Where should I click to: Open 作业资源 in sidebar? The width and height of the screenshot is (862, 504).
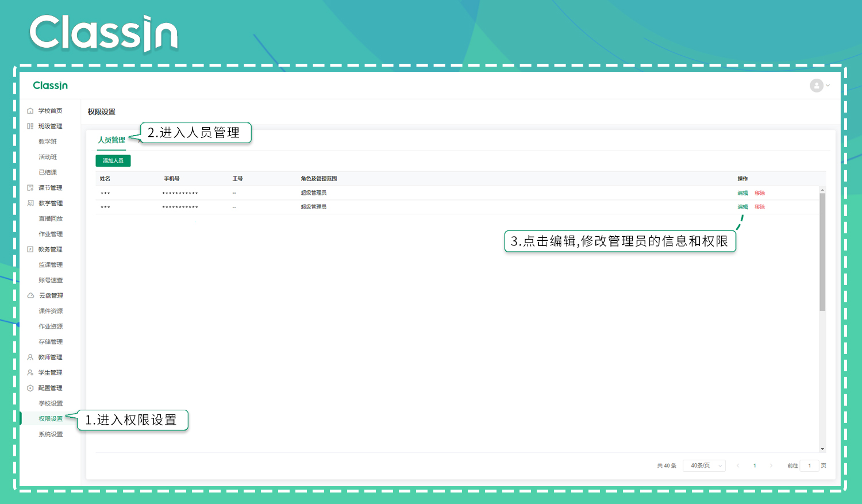click(x=51, y=326)
